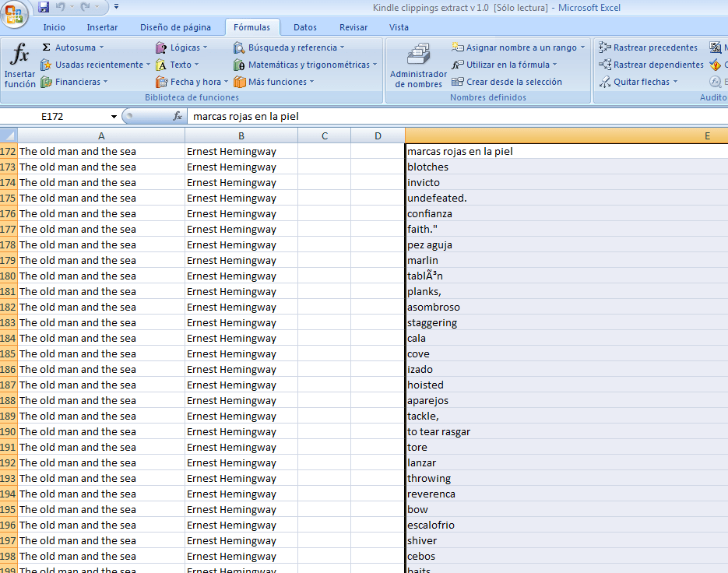Screen dimensions: 728x573
Task: Click the Fecha y hora icon
Action: (x=161, y=82)
